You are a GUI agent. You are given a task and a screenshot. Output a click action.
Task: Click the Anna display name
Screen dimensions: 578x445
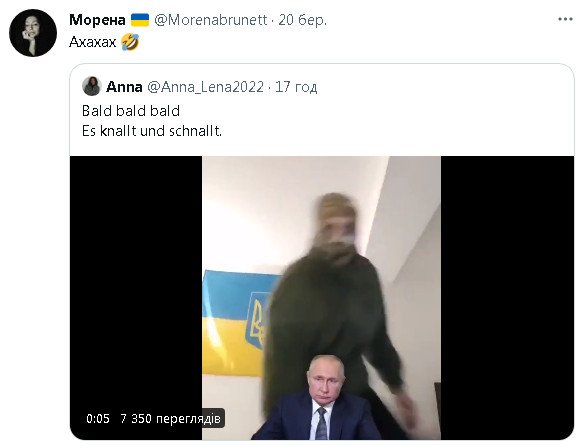pos(124,87)
